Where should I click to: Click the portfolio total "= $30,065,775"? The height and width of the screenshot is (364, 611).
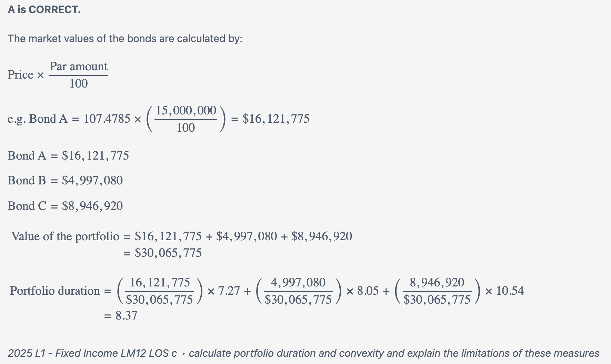tap(163, 253)
